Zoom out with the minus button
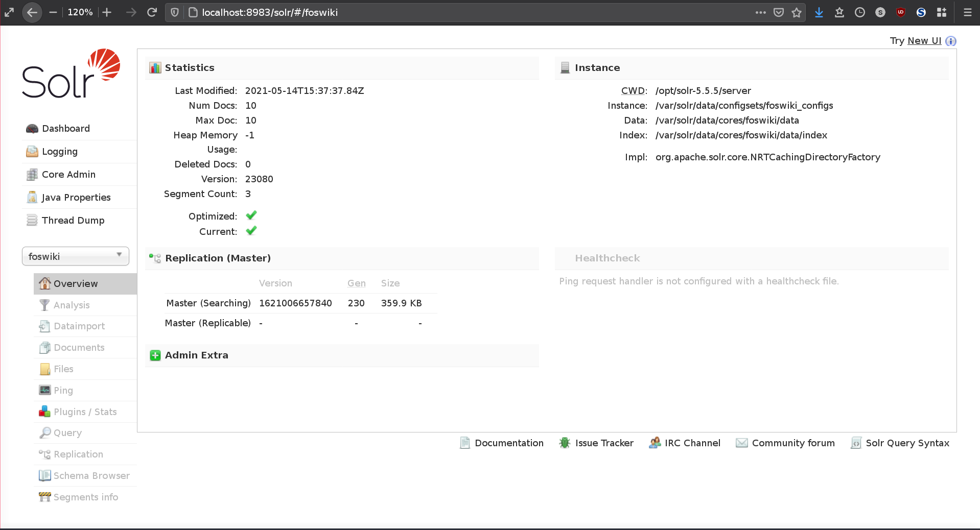This screenshot has width=980, height=530. coord(53,12)
